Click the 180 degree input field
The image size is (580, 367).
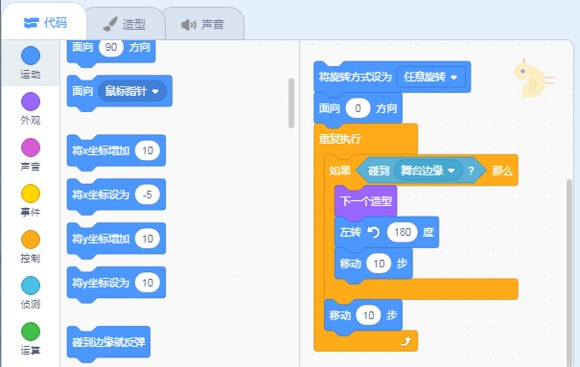click(x=402, y=232)
